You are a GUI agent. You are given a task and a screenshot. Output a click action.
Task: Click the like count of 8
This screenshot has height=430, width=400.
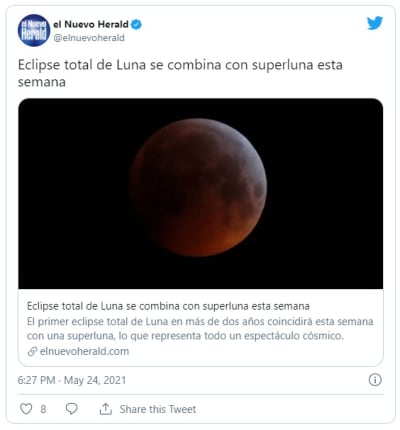[x=43, y=409]
